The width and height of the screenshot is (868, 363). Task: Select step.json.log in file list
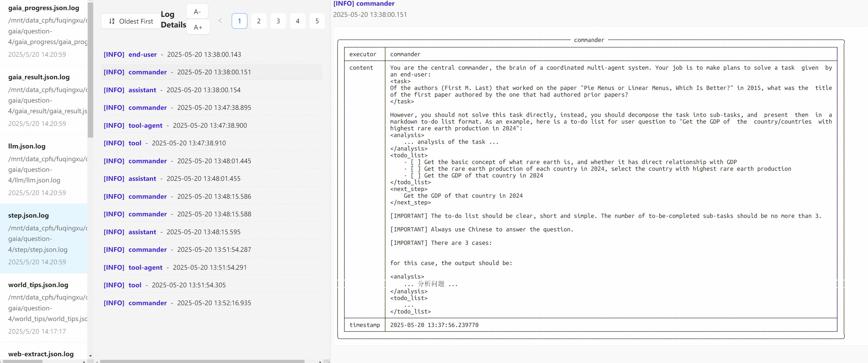pyautogui.click(x=44, y=238)
